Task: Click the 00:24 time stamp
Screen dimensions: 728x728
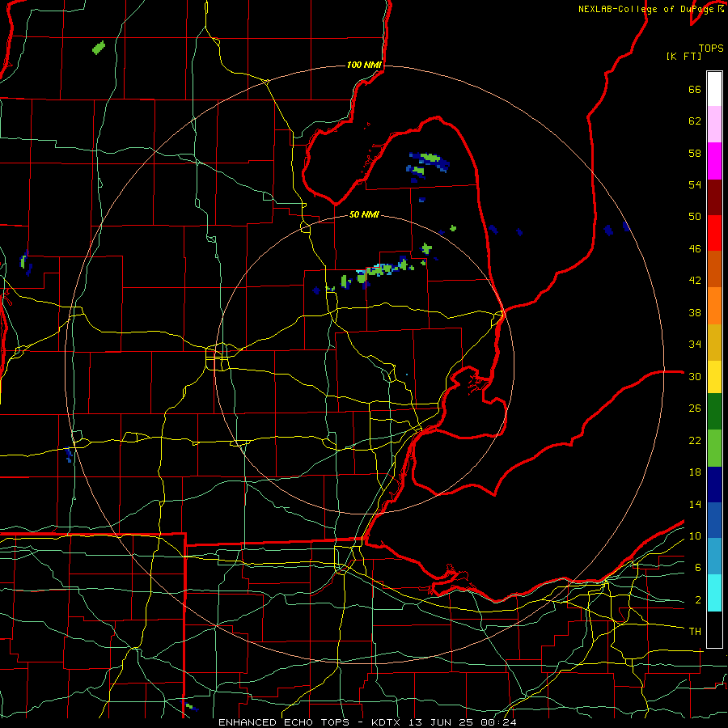Action: point(499,722)
